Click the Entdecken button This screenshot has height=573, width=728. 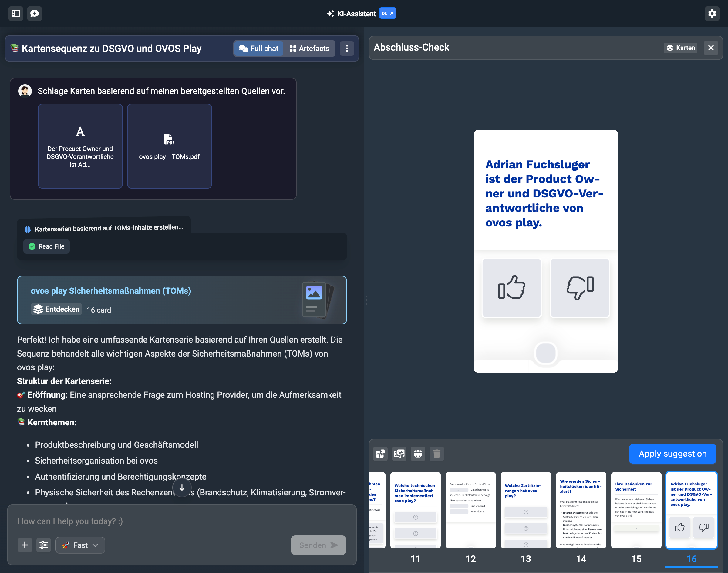click(57, 309)
